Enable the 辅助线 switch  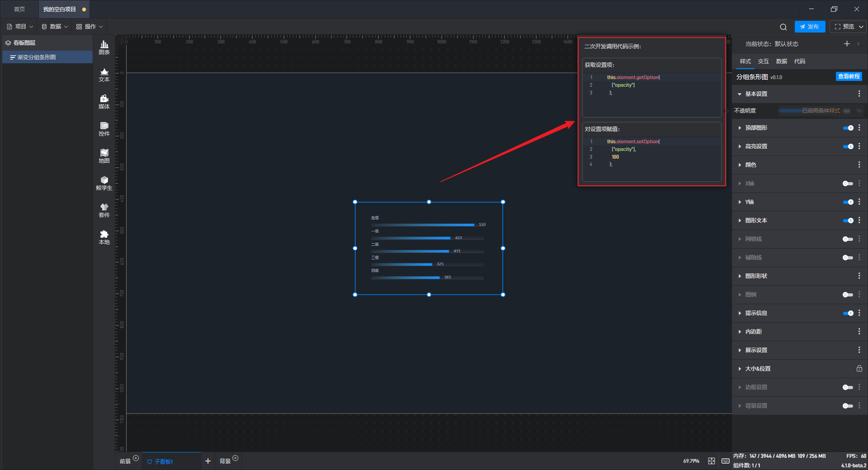click(848, 258)
